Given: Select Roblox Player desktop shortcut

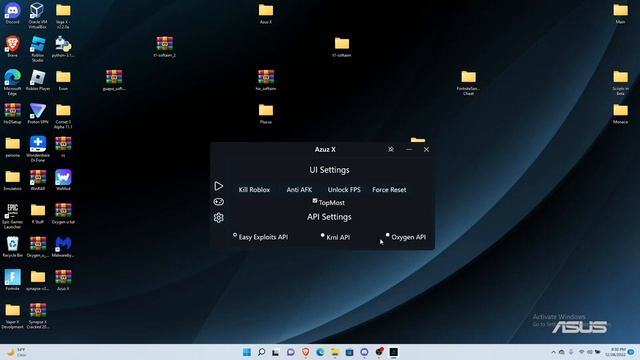Looking at the screenshot, I should (37, 80).
